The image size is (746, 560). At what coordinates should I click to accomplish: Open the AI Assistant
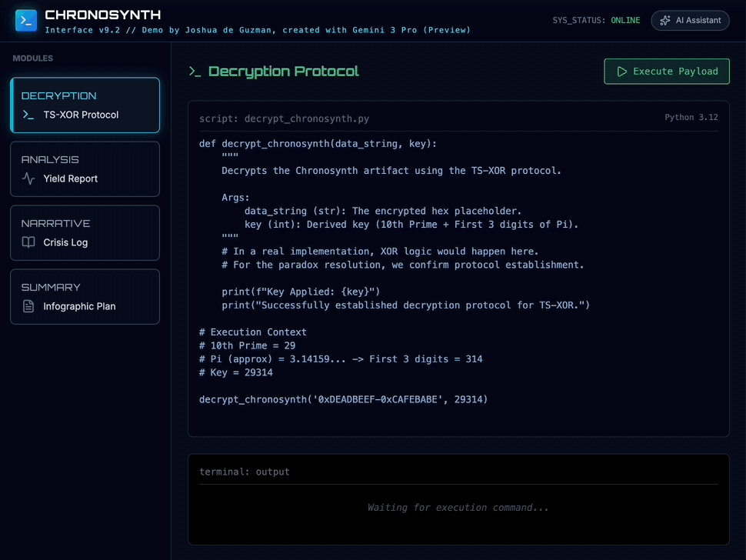tap(690, 20)
